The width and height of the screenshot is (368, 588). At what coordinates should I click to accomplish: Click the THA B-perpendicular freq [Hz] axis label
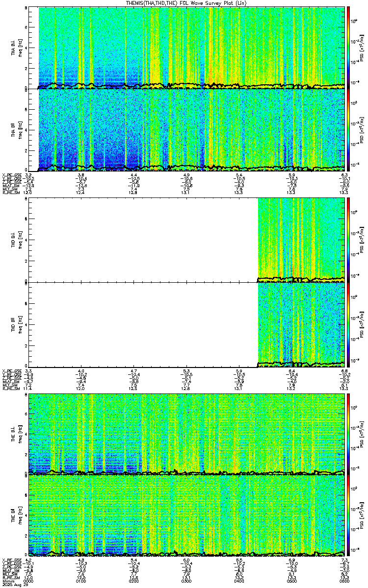coord(20,48)
